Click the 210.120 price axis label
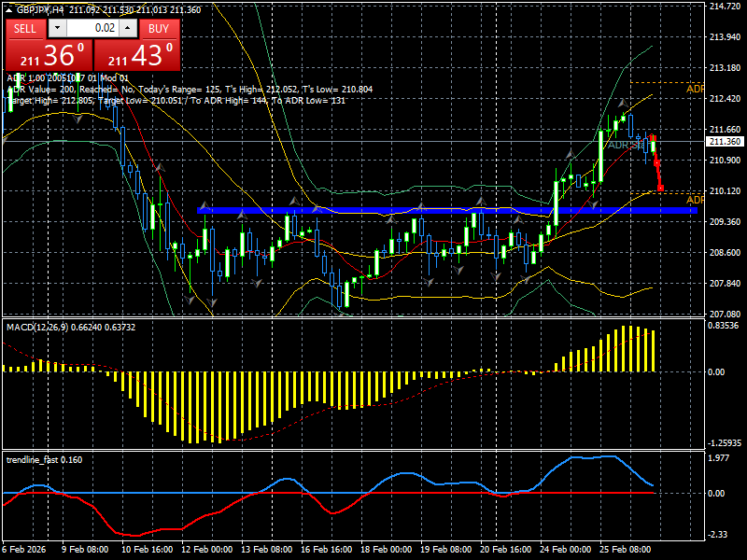Screen dimensions: 747x560 click(726, 191)
